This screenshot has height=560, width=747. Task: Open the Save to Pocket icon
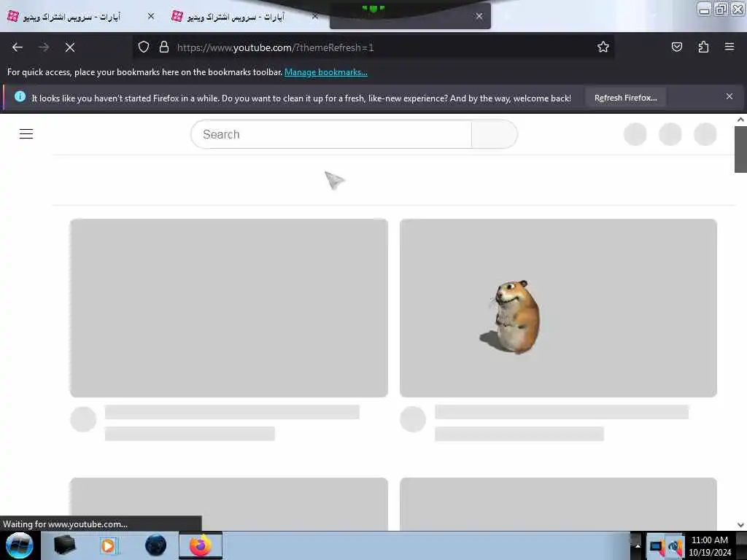click(676, 47)
